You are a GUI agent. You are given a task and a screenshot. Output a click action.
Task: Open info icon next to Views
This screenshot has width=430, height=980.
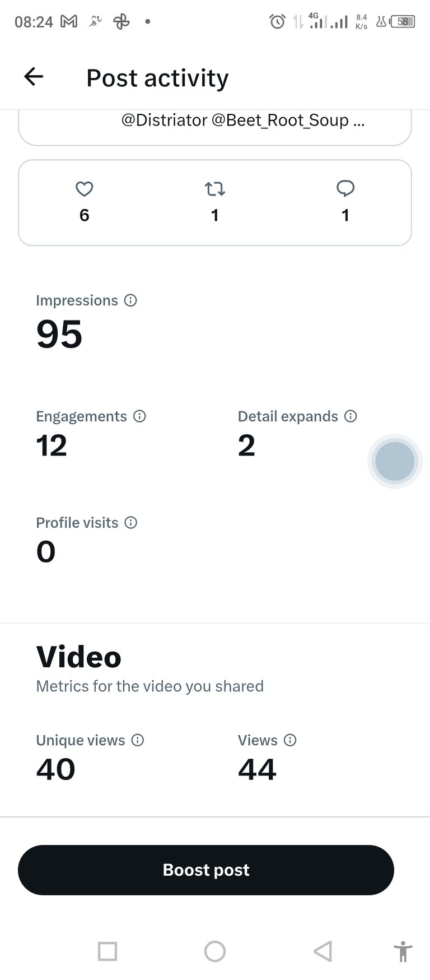tap(290, 740)
